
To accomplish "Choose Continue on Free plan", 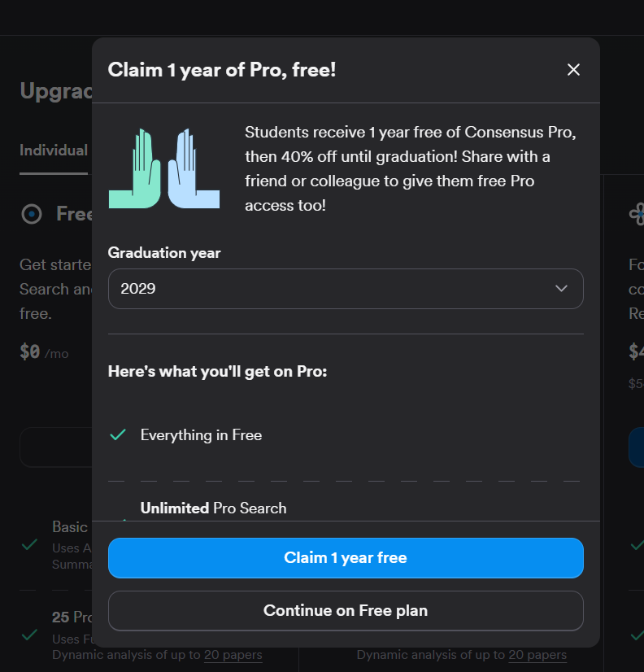I will (345, 610).
